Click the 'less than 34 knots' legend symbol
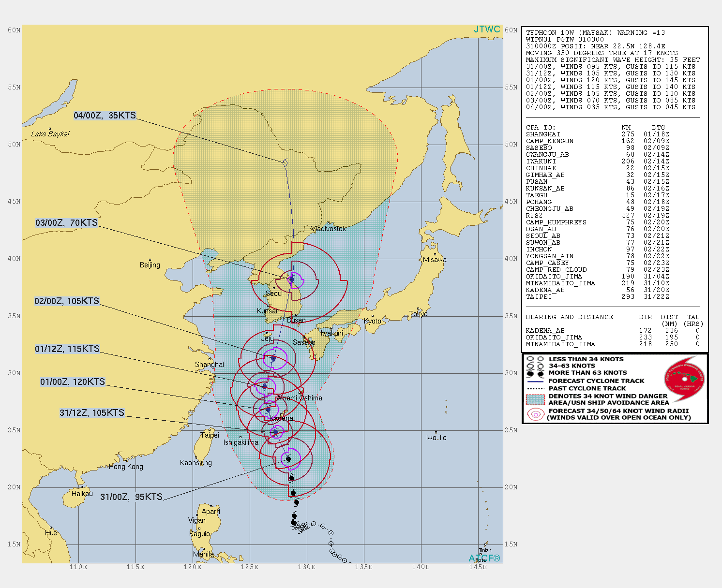Viewport: 722px width, 588px height. pos(535,359)
